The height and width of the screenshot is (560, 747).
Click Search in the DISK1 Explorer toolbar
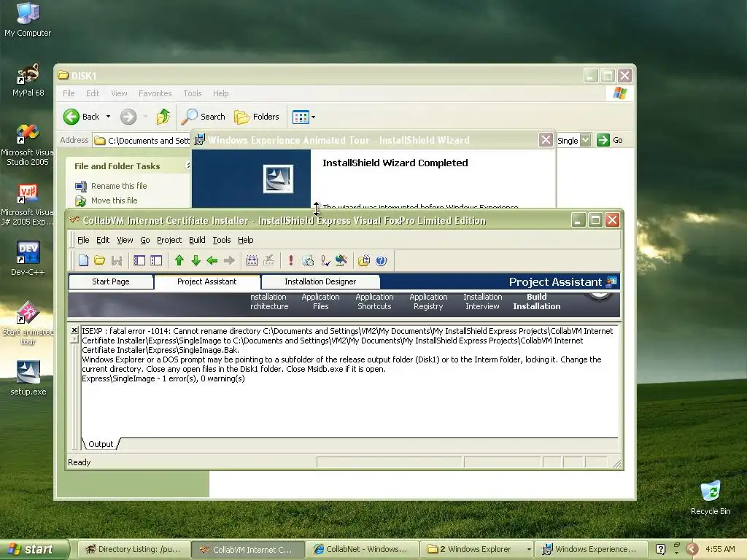(204, 117)
